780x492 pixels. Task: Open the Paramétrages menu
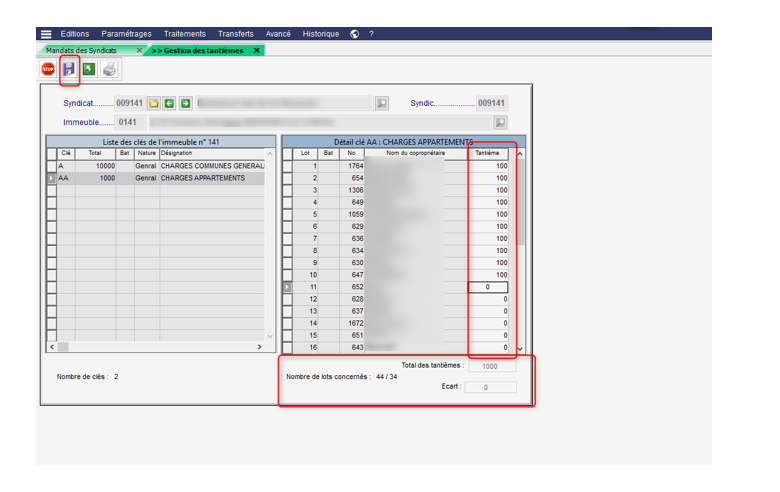(126, 34)
